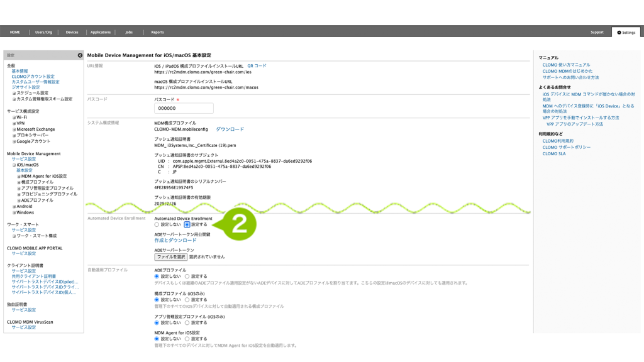The width and height of the screenshot is (644, 362).
Task: Expand the Android tree node
Action: (x=14, y=207)
